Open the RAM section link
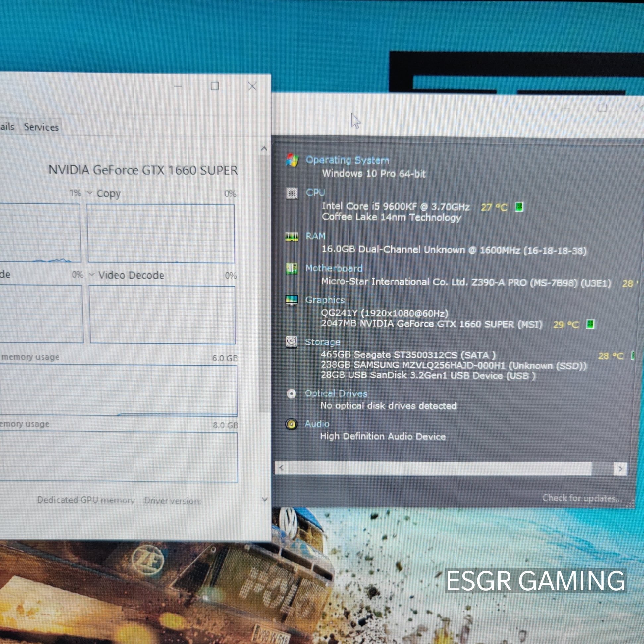The image size is (644, 644). [x=315, y=236]
